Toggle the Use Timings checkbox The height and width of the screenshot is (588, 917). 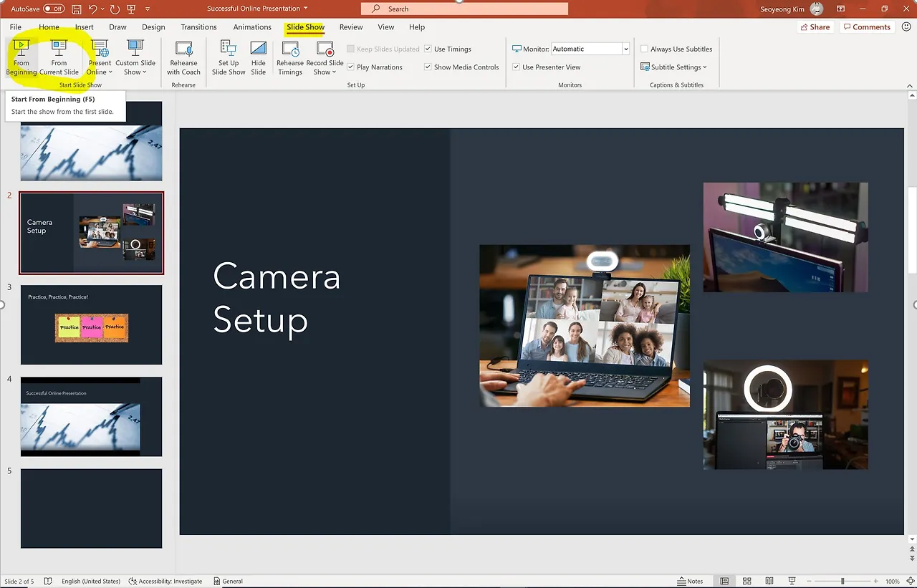[x=428, y=49]
